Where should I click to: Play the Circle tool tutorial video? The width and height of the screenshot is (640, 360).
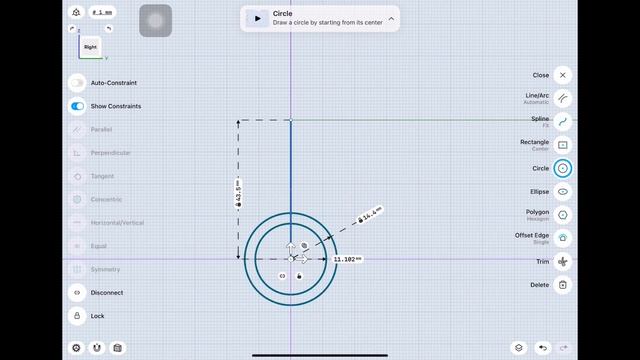pyautogui.click(x=257, y=18)
